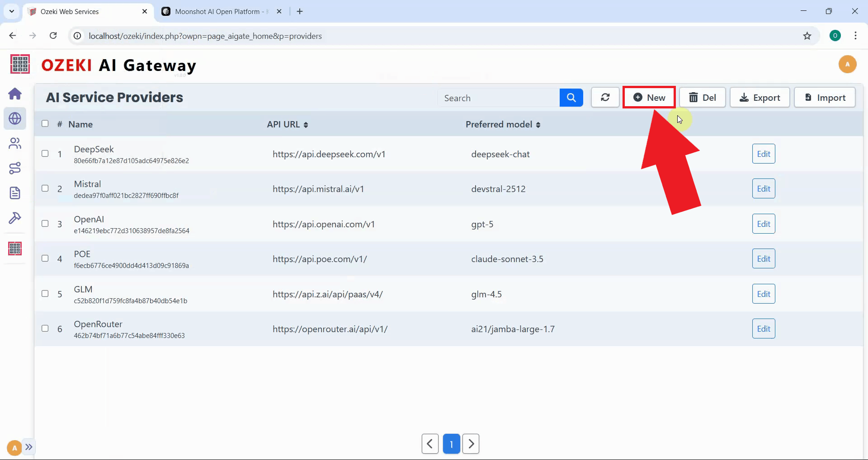
Task: Toggle the select-all checkbox in header
Action: click(x=45, y=124)
